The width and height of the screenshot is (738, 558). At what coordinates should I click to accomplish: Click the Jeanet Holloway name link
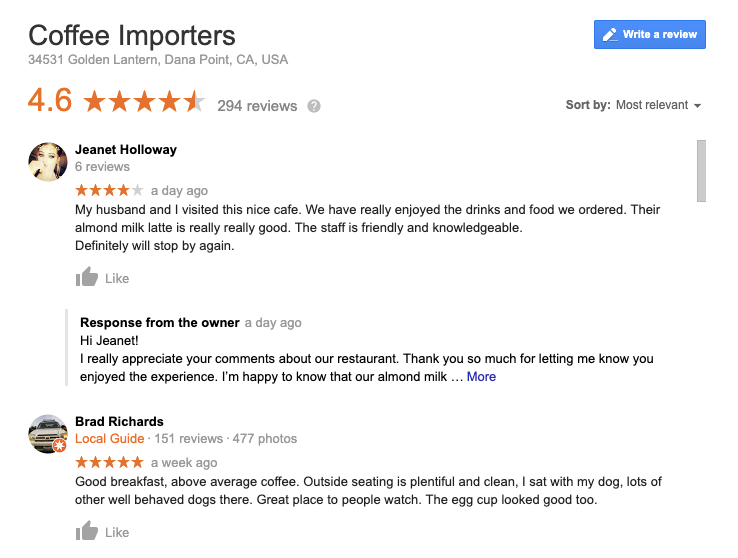pyautogui.click(x=126, y=150)
